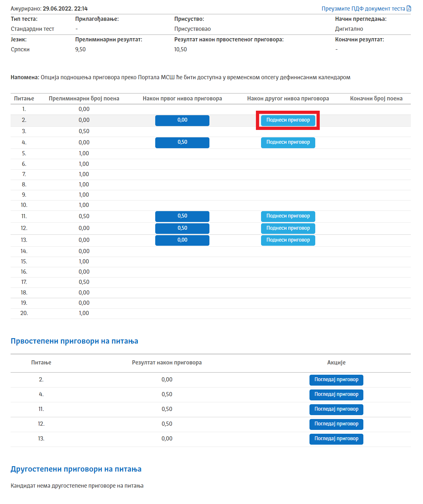
Task: Click the 'Након другог нивоа приговора' column header
Action: pos(288,98)
